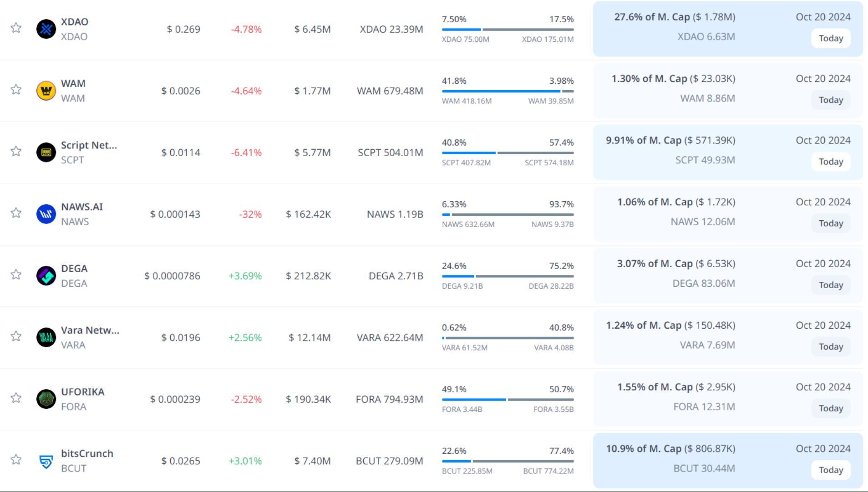868x492 pixels.
Task: Favorite XDAO with its star toggle
Action: point(16,28)
